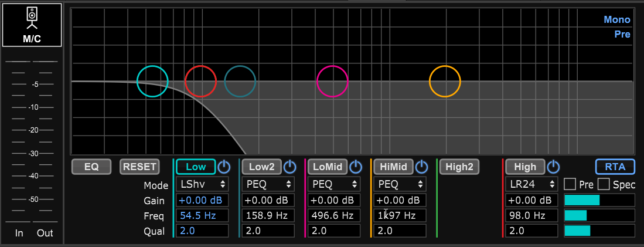Click the blue Pre label in graph
644x247 pixels.
click(622, 34)
